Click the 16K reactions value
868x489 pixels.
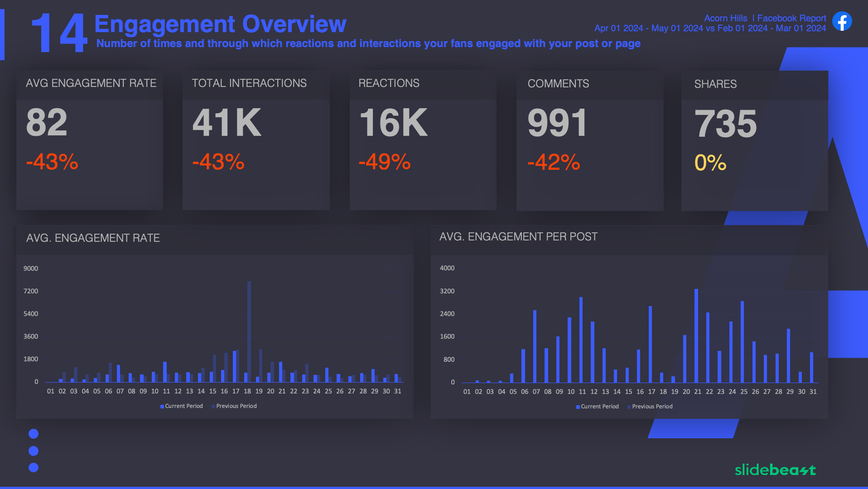point(393,122)
